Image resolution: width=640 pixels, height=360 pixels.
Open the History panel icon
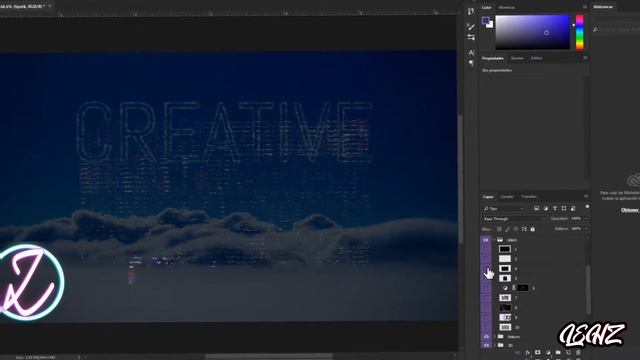[x=471, y=11]
